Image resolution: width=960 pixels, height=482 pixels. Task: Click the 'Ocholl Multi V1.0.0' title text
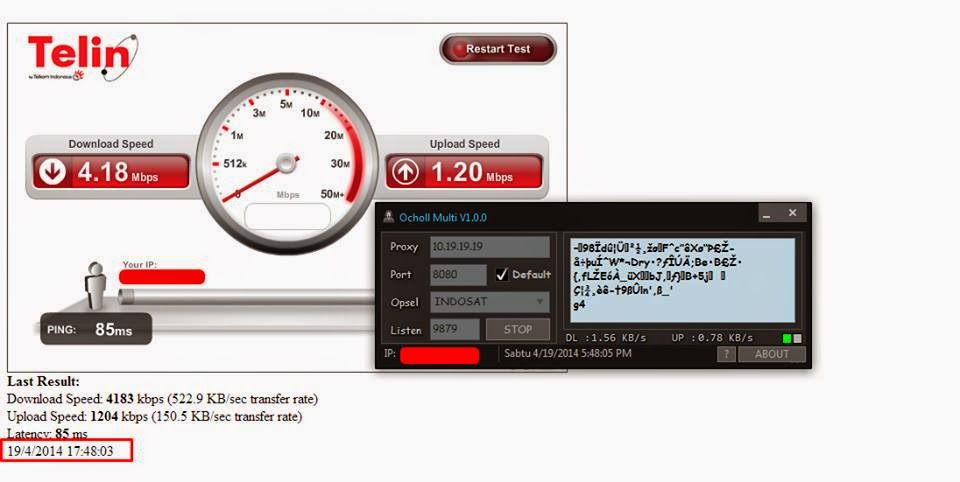coord(443,217)
